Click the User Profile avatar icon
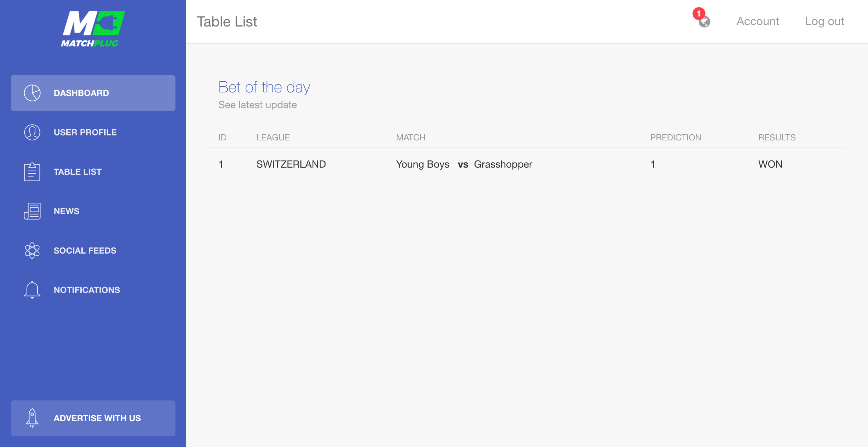This screenshot has height=447, width=868. (32, 133)
